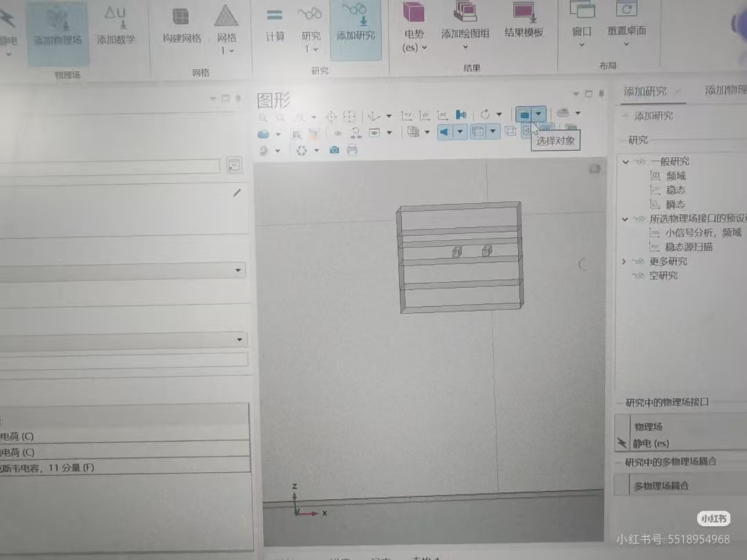The image size is (747, 560).
Task: Expand the More Studies (更多研究) tree node
Action: coord(624,261)
